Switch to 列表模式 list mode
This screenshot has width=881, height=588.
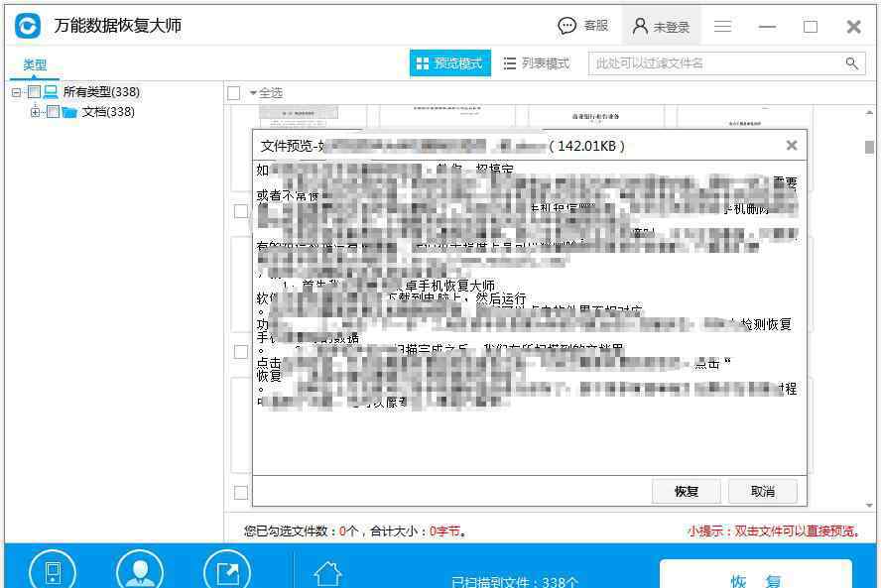click(537, 63)
